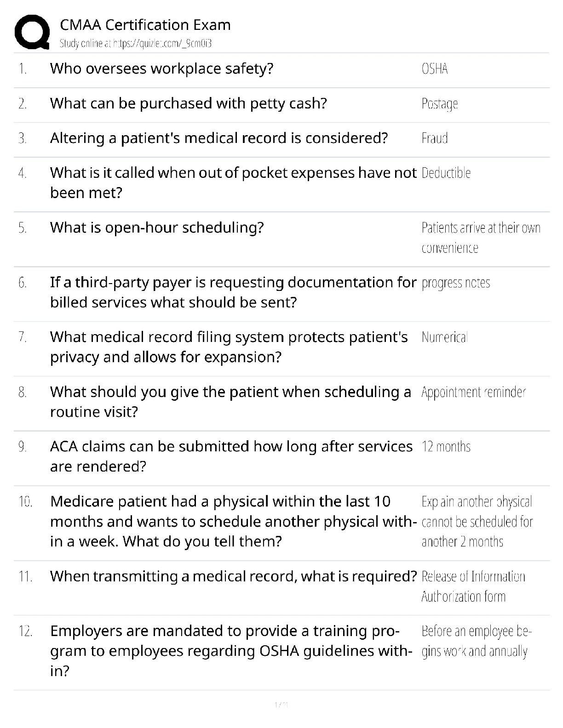Select the ACA claims submission question
The height and width of the screenshot is (728, 563).
coord(231,456)
